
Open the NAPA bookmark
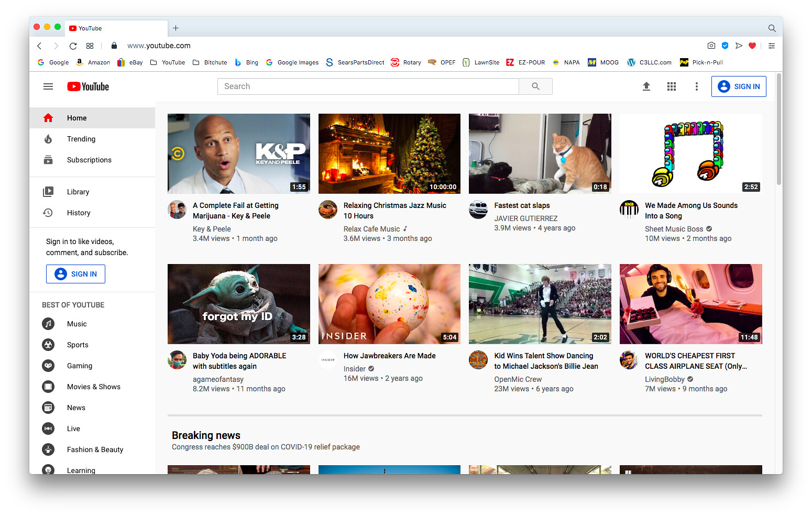(x=566, y=62)
